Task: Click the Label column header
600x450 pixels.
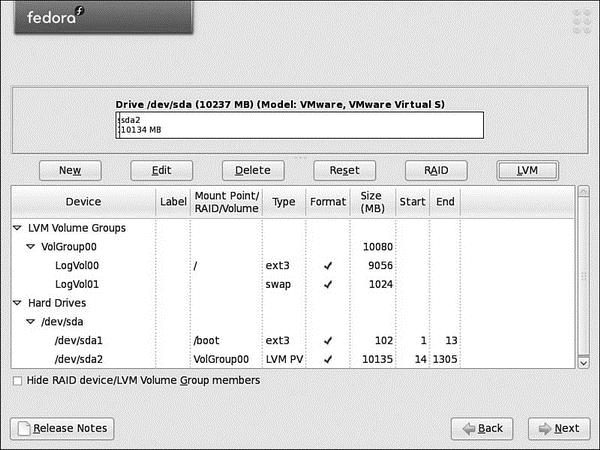Action: pos(173,202)
